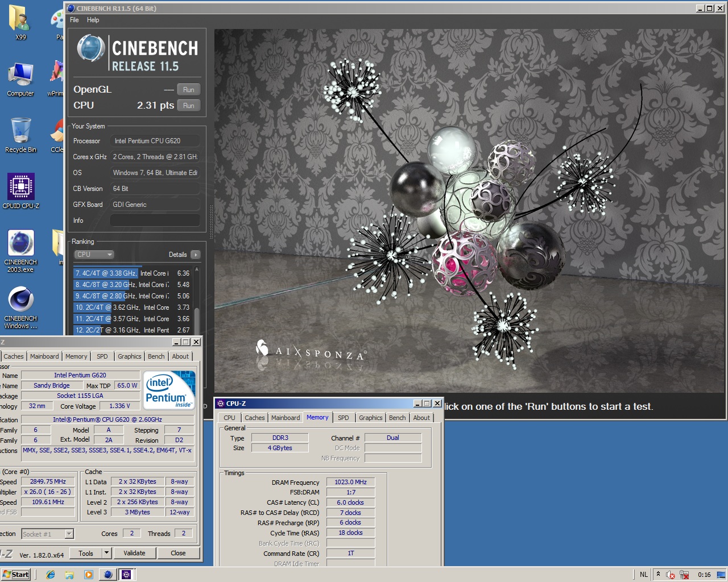Screen dimensions: 728x582
Task: Open Cinebench File menu
Action: [75, 20]
